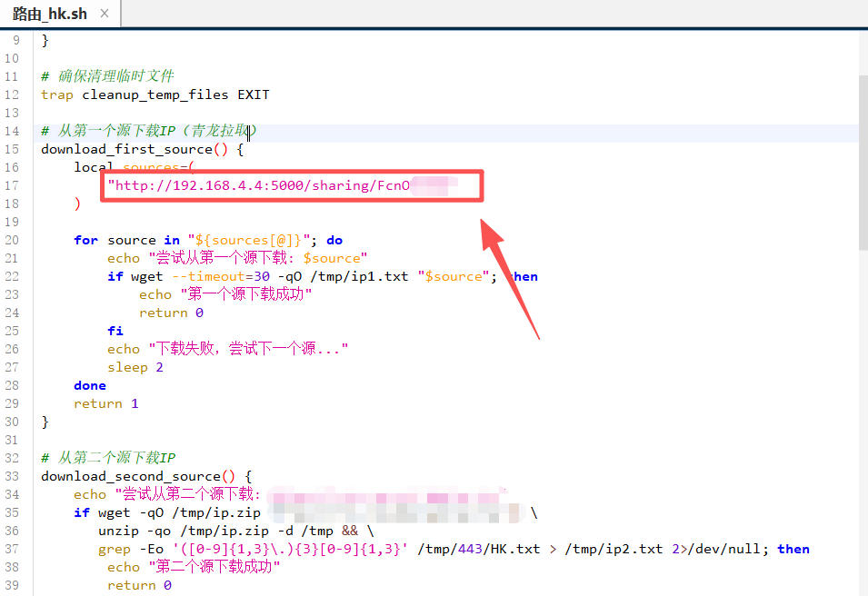Click the echo "第一个源下载成功" line

(x=225, y=294)
